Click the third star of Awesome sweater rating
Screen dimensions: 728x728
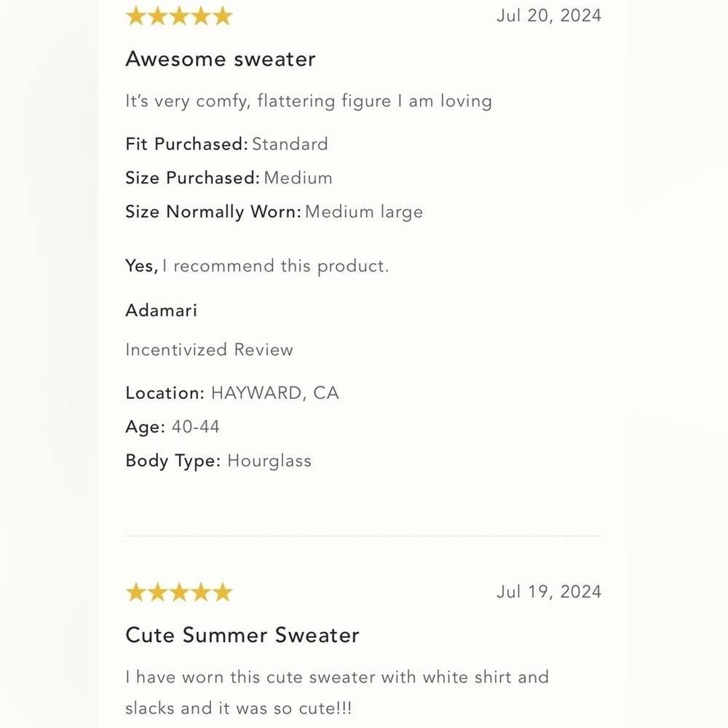(x=179, y=16)
